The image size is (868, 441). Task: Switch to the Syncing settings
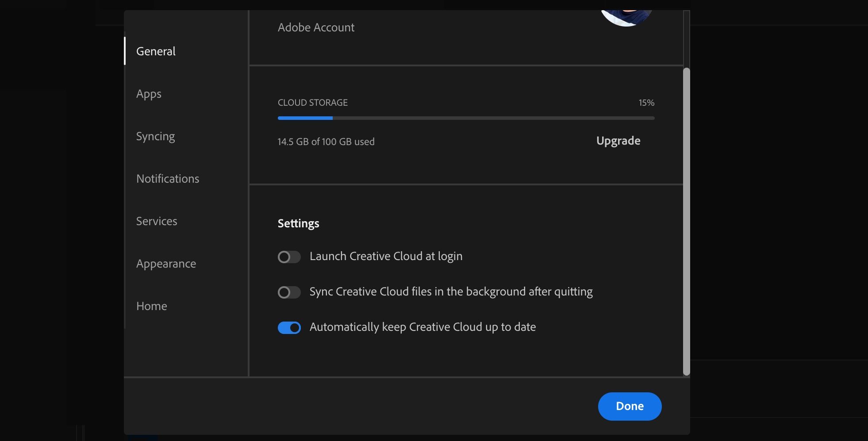pos(155,136)
